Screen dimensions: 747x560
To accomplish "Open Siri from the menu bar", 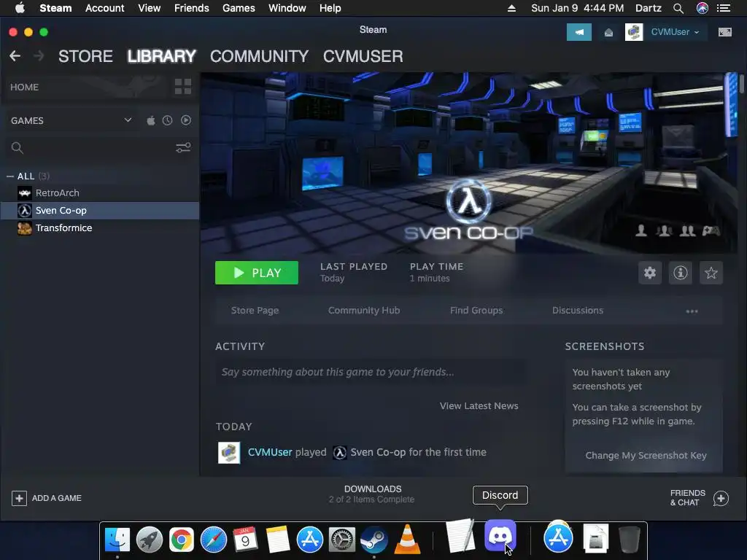I will pos(703,8).
